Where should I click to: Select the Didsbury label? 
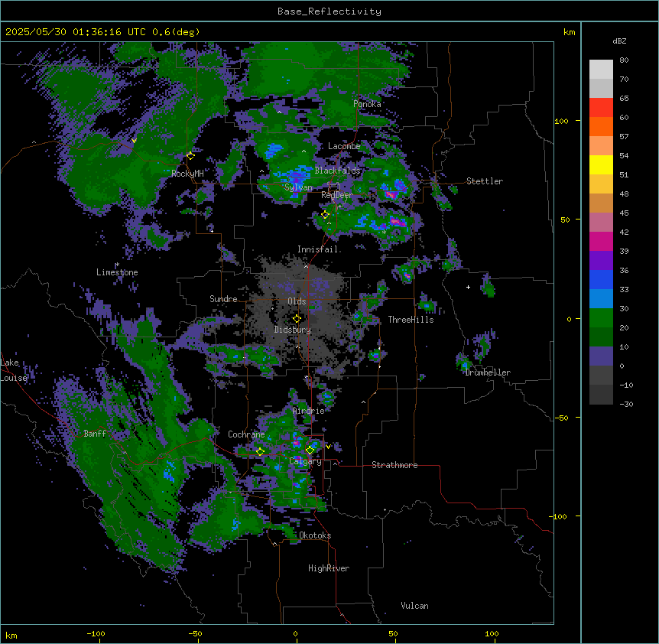coord(293,330)
